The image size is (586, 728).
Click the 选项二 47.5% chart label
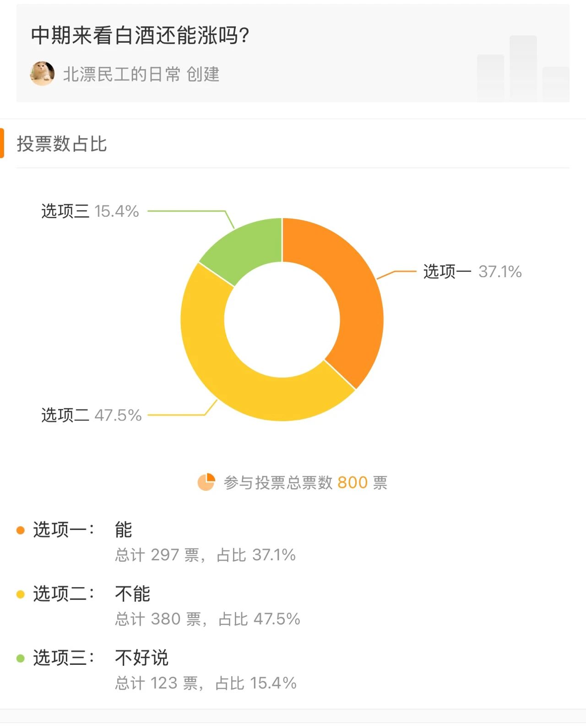pyautogui.click(x=92, y=415)
